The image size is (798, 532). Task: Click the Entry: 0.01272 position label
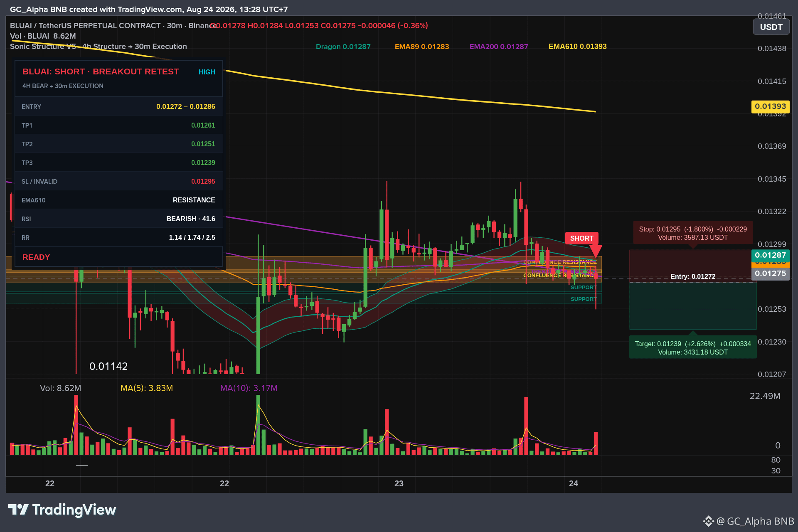(x=693, y=276)
